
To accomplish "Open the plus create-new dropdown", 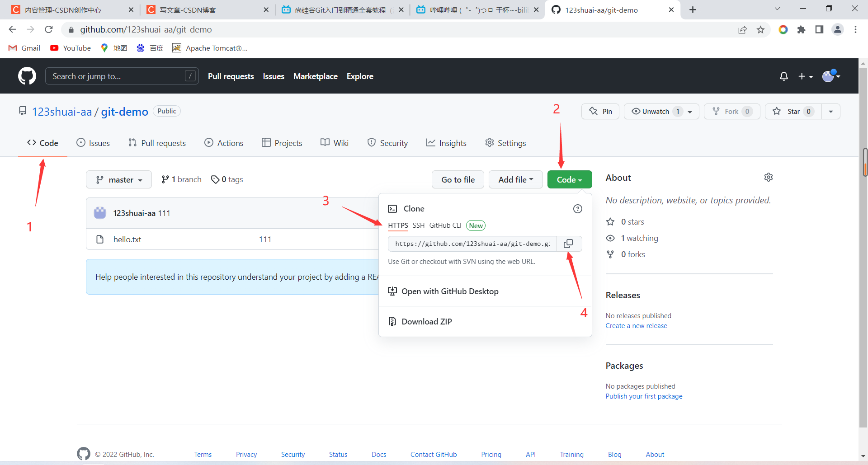I will (x=806, y=76).
